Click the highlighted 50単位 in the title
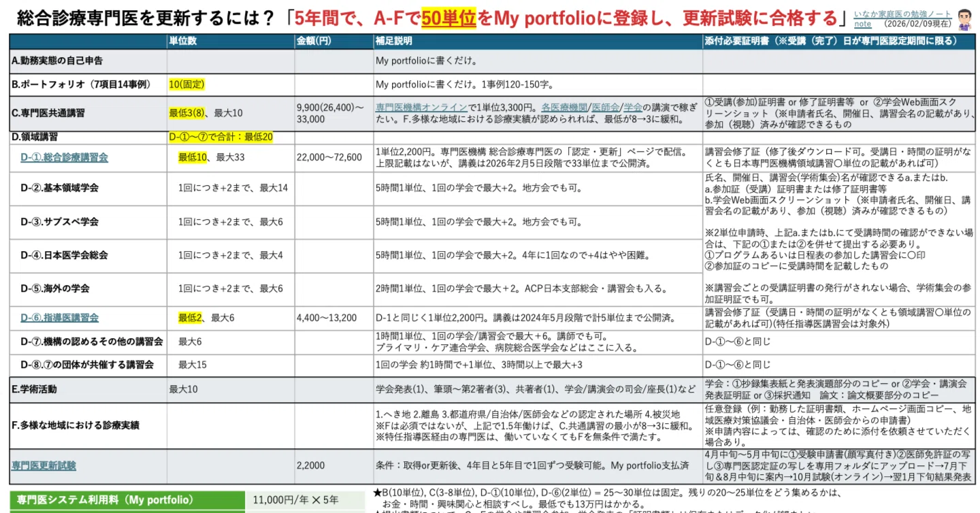Image resolution: width=980 pixels, height=513 pixels. [x=448, y=18]
